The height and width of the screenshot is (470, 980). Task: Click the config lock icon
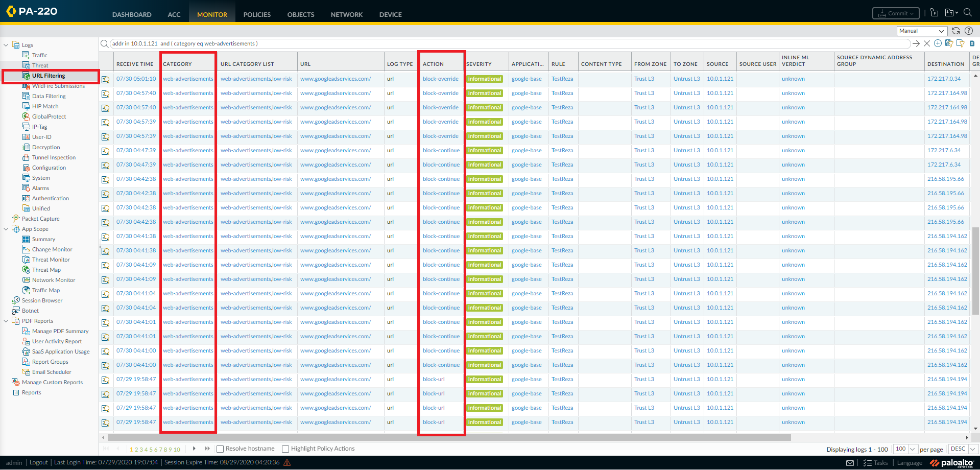(934, 13)
